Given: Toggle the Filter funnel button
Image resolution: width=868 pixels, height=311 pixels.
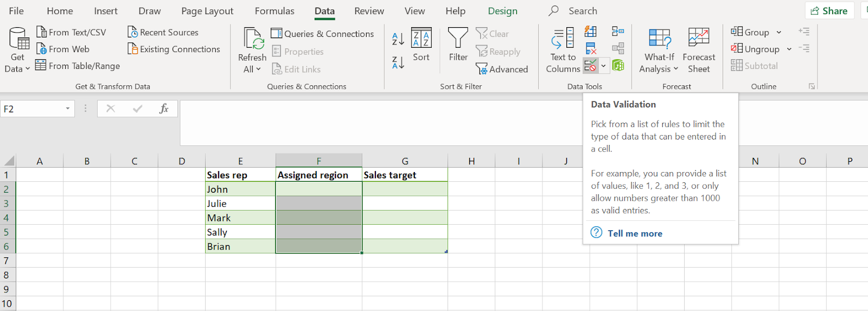Looking at the screenshot, I should tap(458, 45).
